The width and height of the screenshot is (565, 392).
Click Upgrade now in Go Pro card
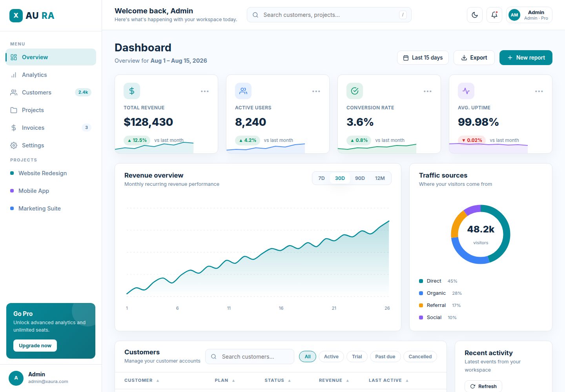pyautogui.click(x=35, y=345)
